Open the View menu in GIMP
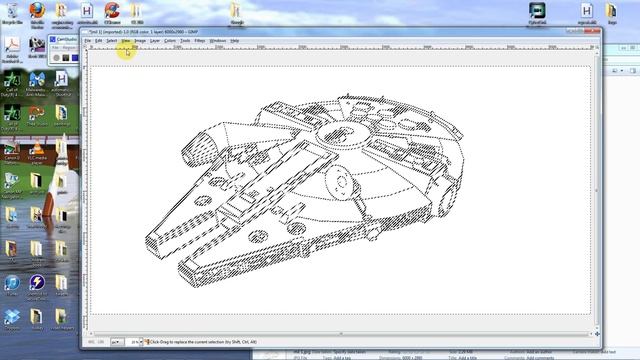 click(x=126, y=41)
